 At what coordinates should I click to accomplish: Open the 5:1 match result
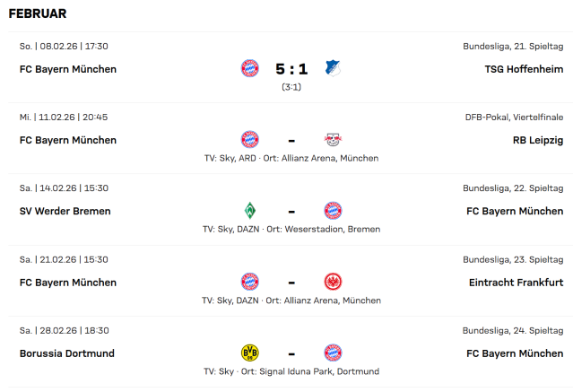(x=291, y=69)
